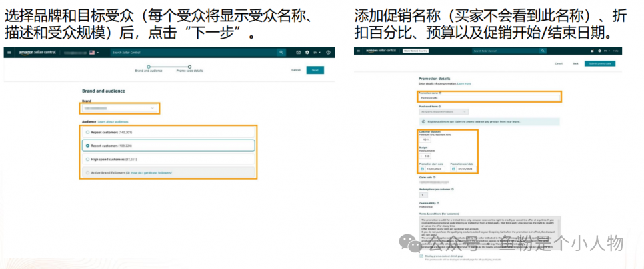Click Cancel on the Promotion details page
644x269 pixels.
pos(559,63)
